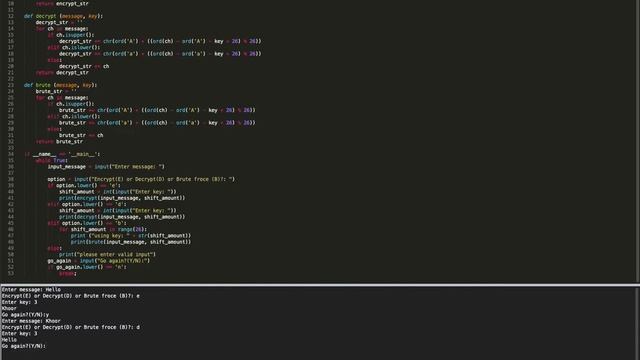Click the "decrypt_str += ch" statement
Viewport: 640px width, 360px height.
84,66
